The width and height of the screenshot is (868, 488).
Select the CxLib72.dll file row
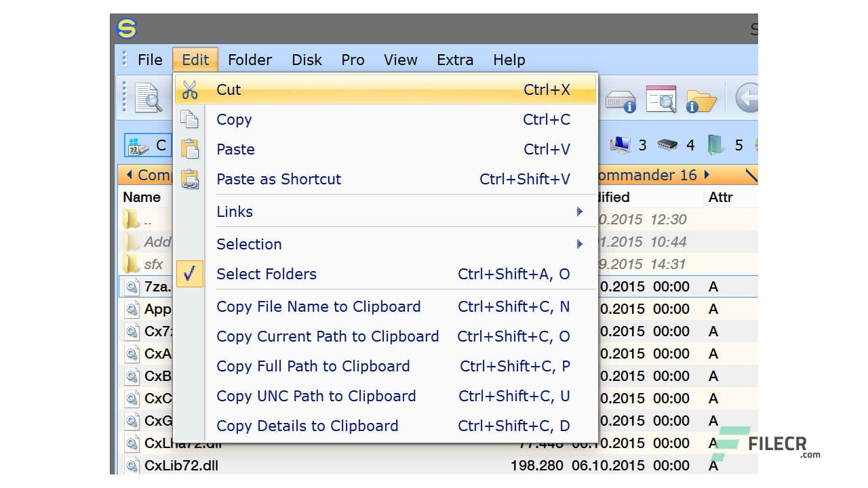point(181,466)
